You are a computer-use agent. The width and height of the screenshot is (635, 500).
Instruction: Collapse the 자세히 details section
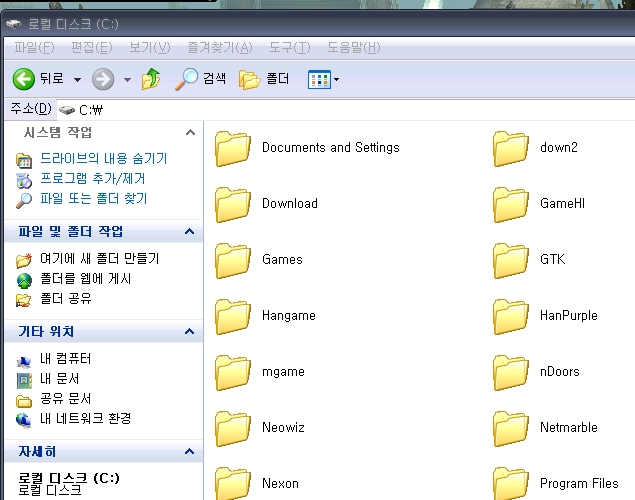click(189, 451)
